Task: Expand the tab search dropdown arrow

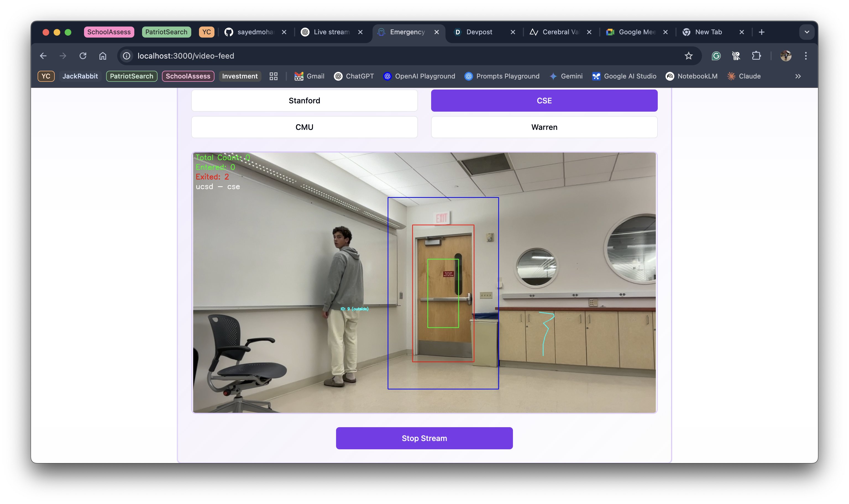Action: coord(806,32)
